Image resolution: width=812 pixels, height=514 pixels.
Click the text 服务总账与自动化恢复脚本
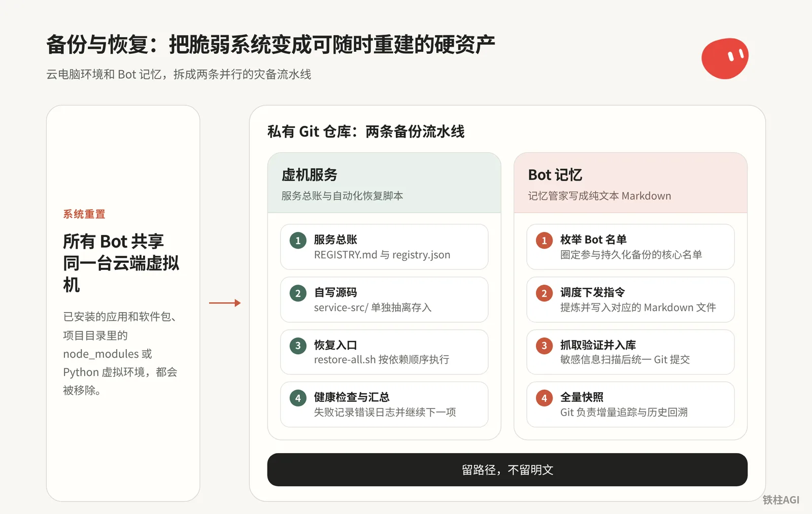click(x=343, y=196)
